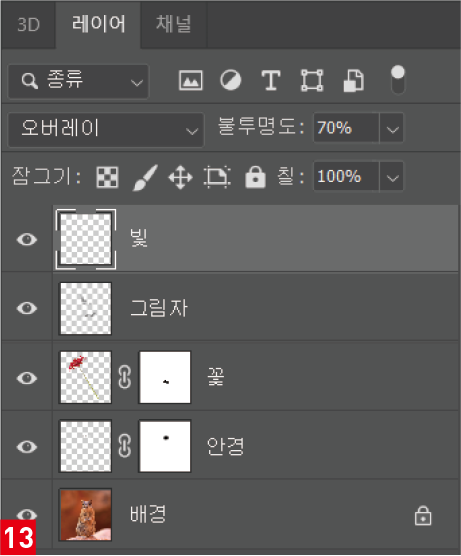
Task: Open the 오버레이 blend mode dropdown
Action: click(x=106, y=129)
